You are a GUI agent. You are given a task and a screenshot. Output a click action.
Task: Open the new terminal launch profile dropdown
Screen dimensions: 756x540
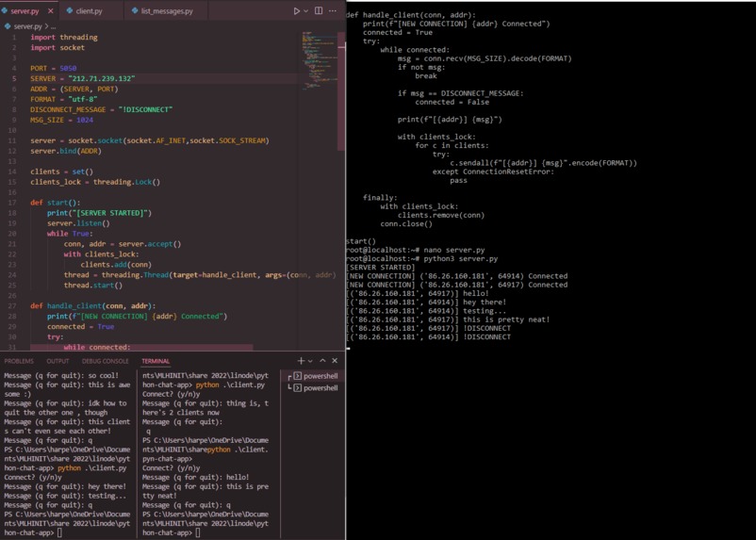click(x=310, y=361)
